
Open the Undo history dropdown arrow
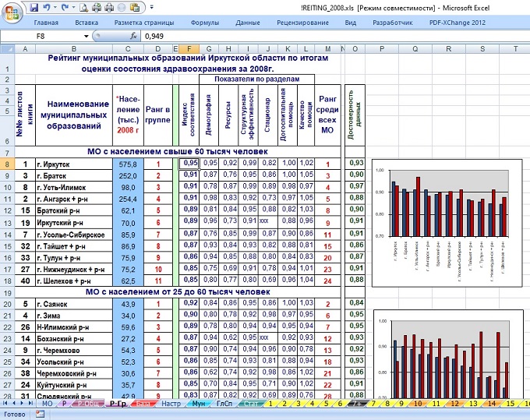[x=55, y=7]
